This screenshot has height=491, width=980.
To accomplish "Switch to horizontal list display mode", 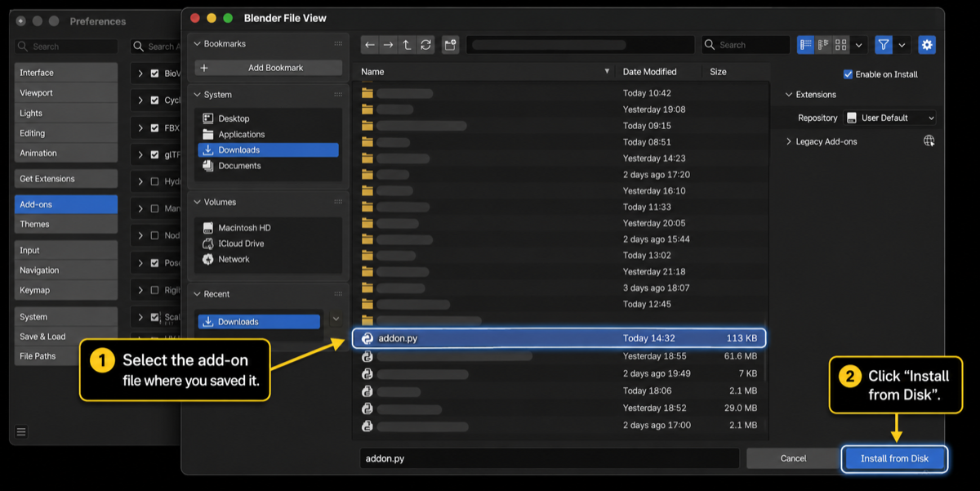I will click(823, 45).
